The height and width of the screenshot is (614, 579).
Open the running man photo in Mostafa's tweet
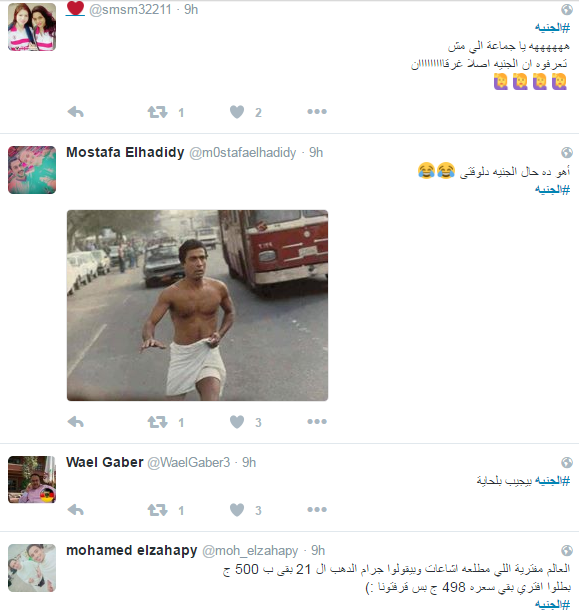(197, 305)
